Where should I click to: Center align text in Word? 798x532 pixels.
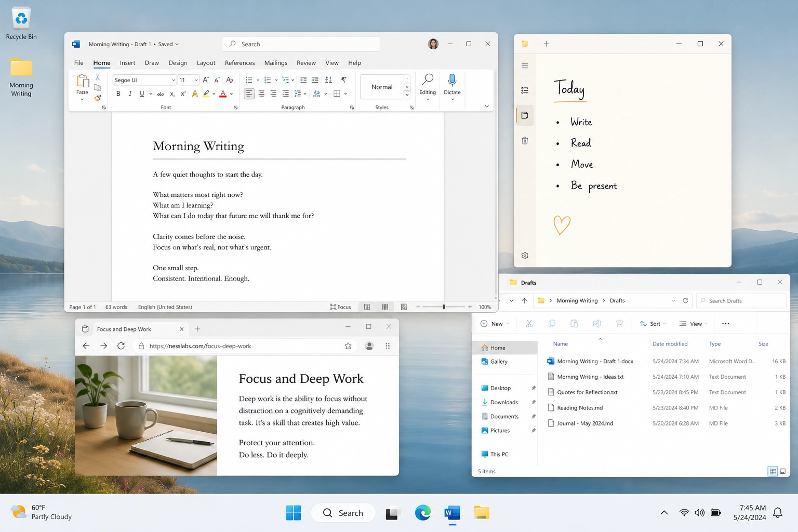(261, 94)
